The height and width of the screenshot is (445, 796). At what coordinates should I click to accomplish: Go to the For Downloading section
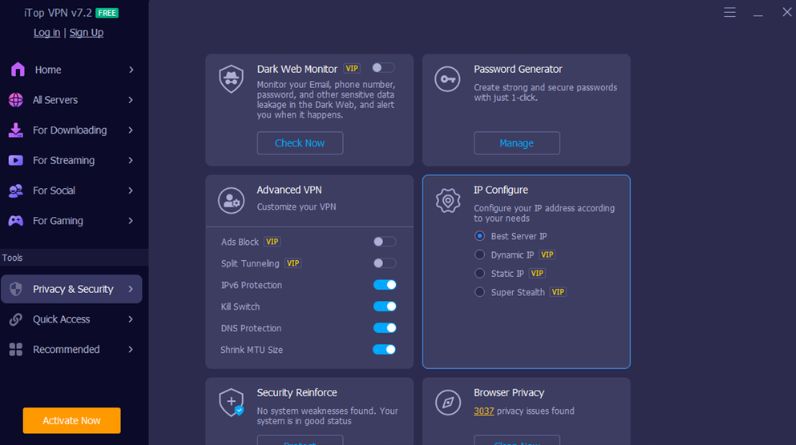coord(72,130)
